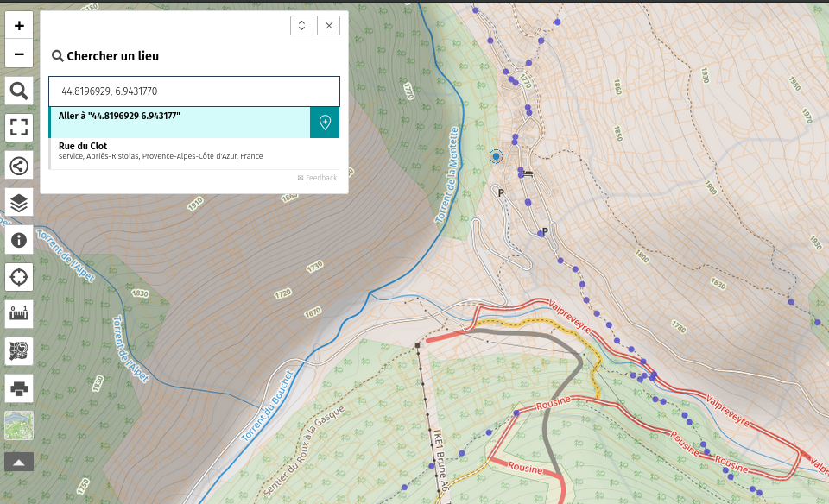Image resolution: width=829 pixels, height=504 pixels.
Task: Click the teal add-marker pin button
Action: [325, 123]
